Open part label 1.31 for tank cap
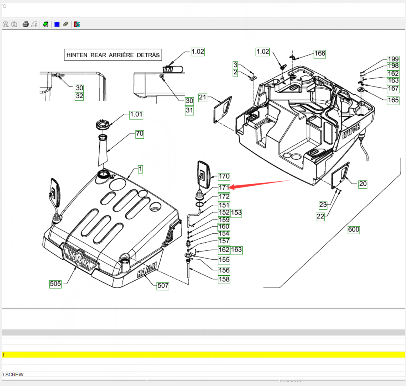Viewport: 406px width, 386px height. [136, 115]
